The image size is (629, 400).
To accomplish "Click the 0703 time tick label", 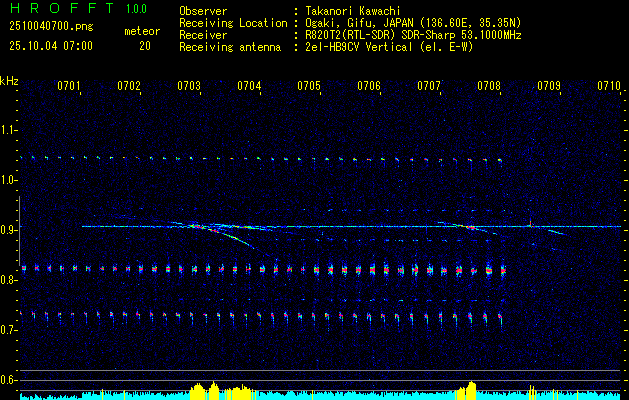I will click(189, 87).
